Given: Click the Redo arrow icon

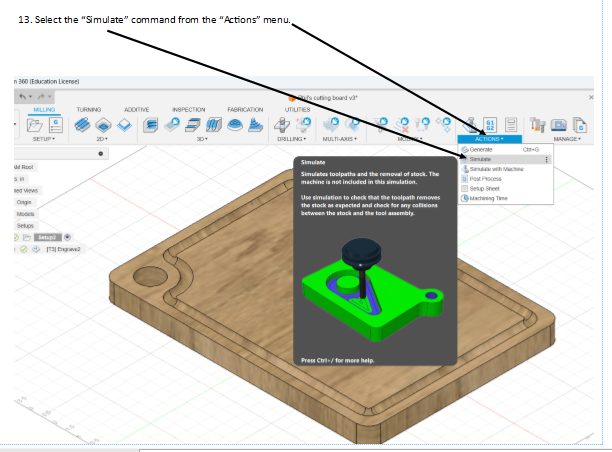Looking at the screenshot, I should [41, 96].
